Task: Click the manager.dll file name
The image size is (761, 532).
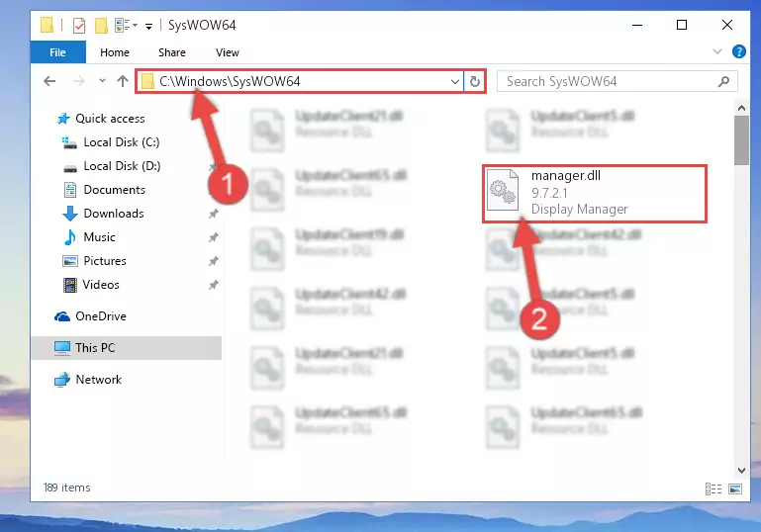Action: click(x=566, y=176)
